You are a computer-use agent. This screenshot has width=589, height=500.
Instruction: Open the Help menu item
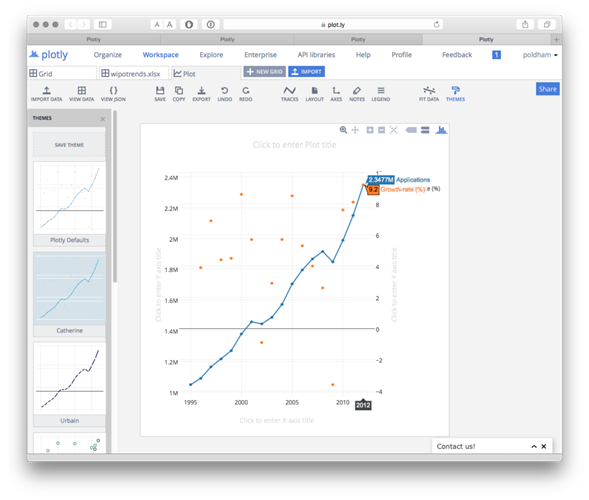pyautogui.click(x=363, y=55)
